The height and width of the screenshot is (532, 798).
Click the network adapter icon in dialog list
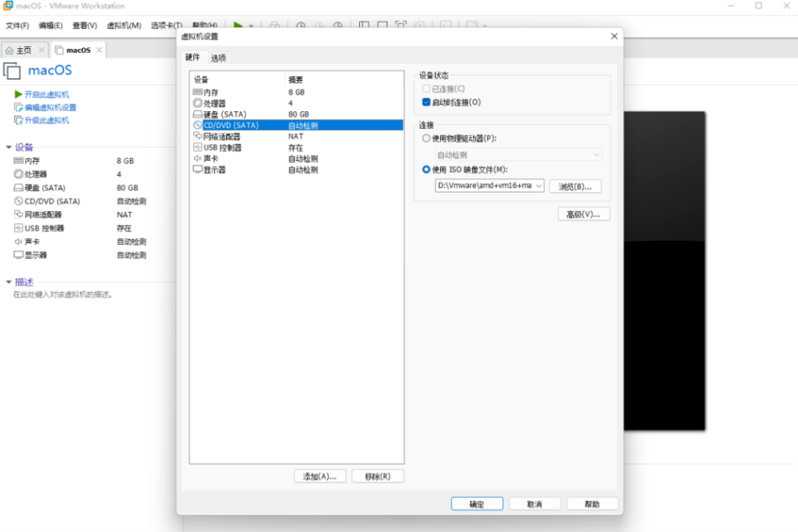tap(197, 136)
